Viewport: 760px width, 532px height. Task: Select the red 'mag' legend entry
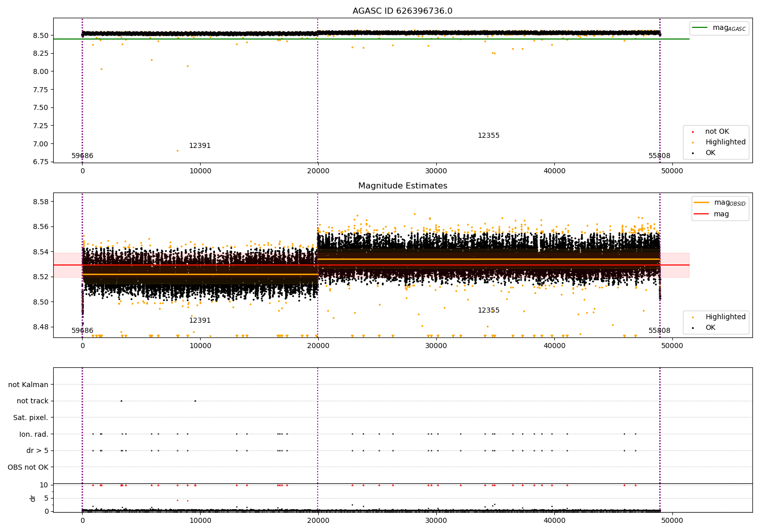[x=712, y=214]
